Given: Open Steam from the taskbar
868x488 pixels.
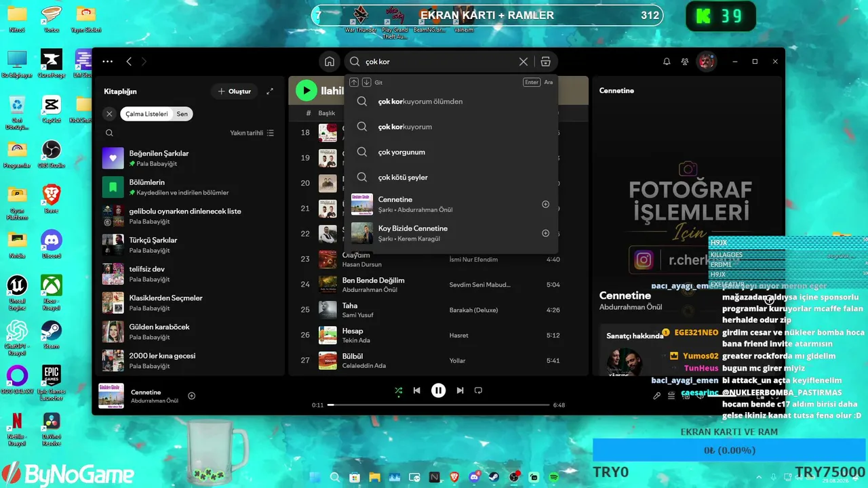Looking at the screenshot, I should 494,478.
